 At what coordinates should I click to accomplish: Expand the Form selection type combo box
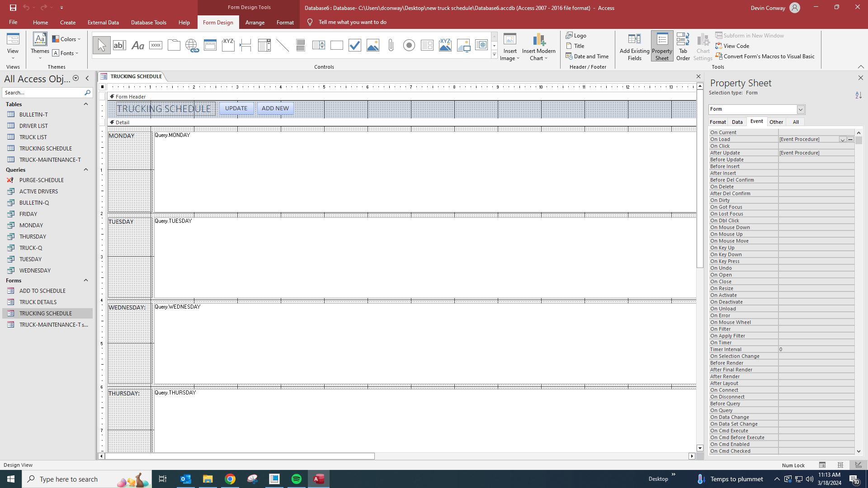(800, 109)
